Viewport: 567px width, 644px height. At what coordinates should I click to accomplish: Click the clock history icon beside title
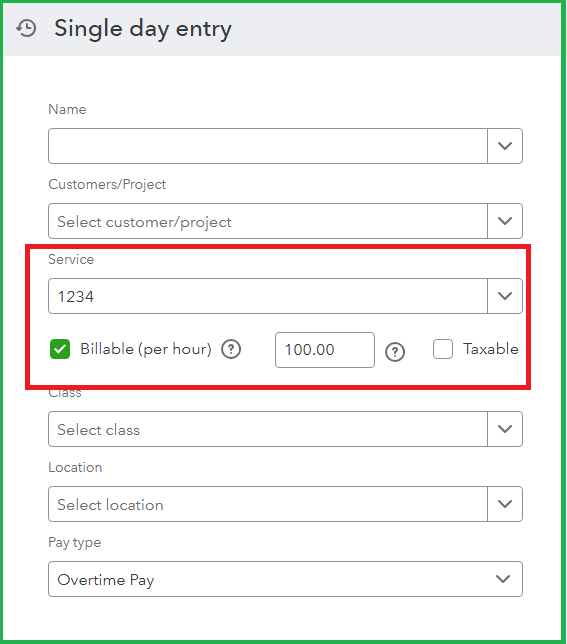(x=26, y=28)
